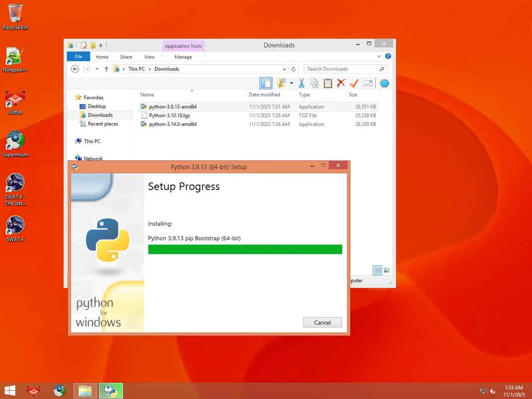This screenshot has height=399, width=532.
Task: Click the Cut scissors icon in Explorer toolbar
Action: 302,83
